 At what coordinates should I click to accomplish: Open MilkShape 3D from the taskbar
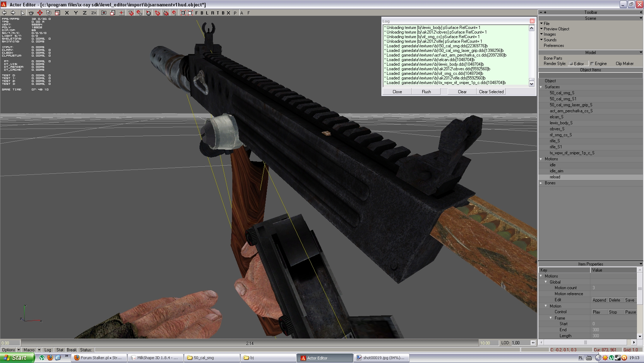pos(155,358)
